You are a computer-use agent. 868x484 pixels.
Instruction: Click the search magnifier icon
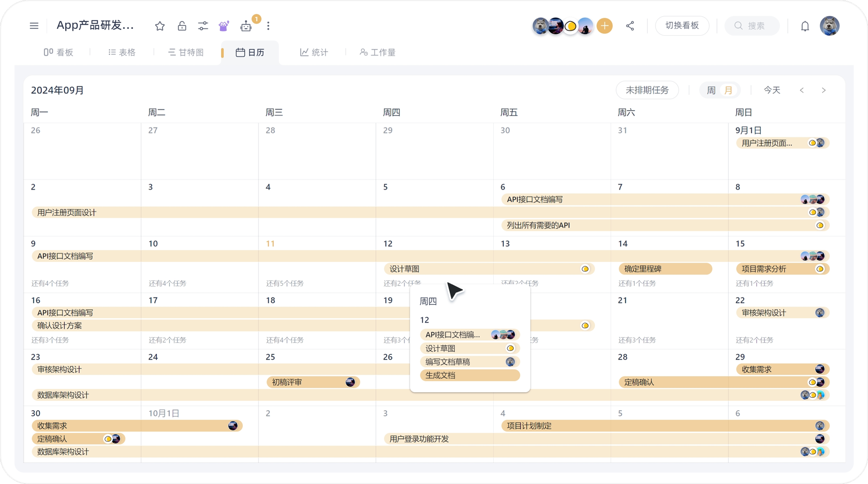pyautogui.click(x=738, y=26)
